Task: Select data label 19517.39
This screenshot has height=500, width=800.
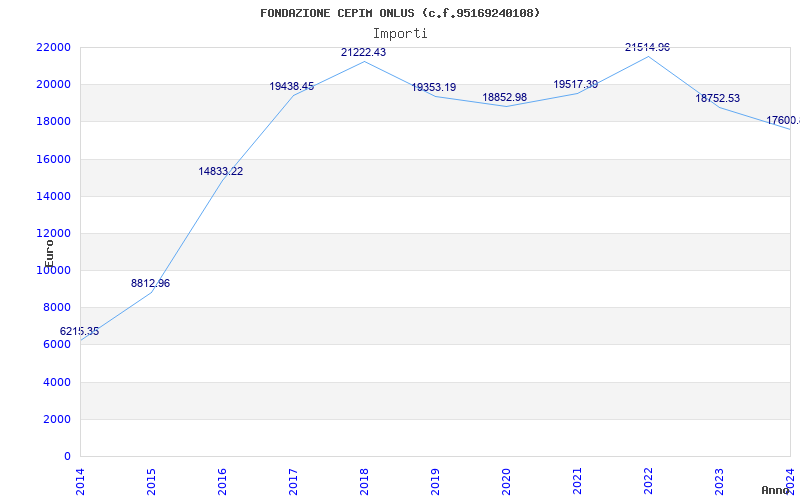Action: click(576, 85)
